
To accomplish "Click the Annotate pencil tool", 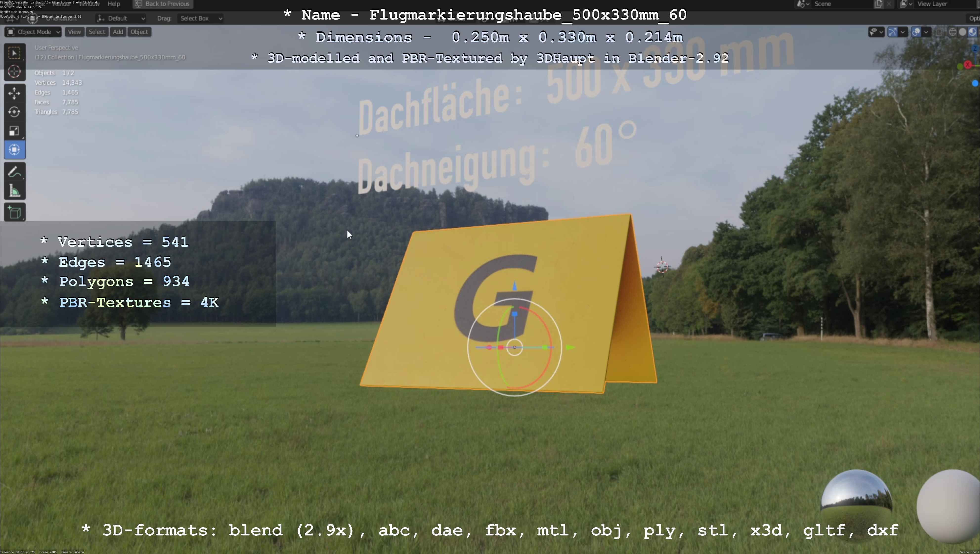I will click(x=14, y=172).
